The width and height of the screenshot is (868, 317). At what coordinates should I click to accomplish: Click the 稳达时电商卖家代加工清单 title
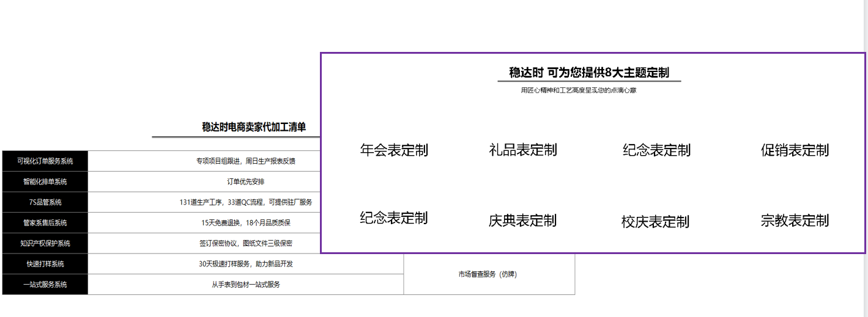pyautogui.click(x=254, y=127)
